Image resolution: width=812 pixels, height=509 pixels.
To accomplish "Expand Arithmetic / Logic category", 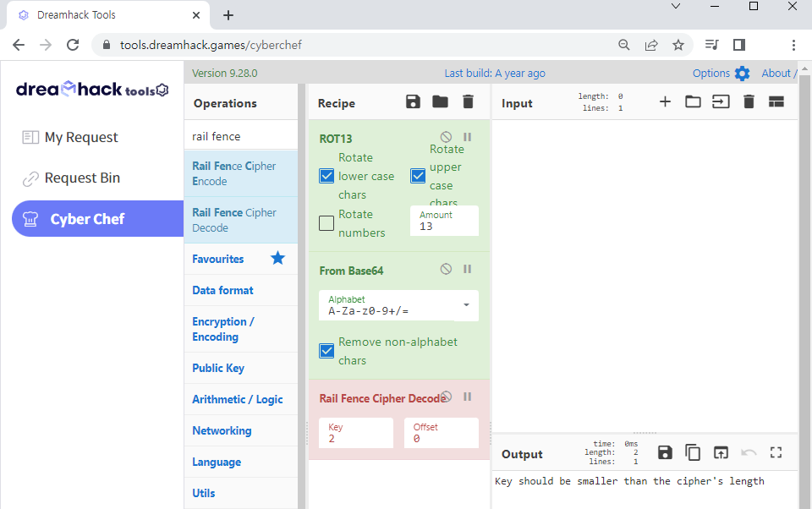I will point(241,399).
